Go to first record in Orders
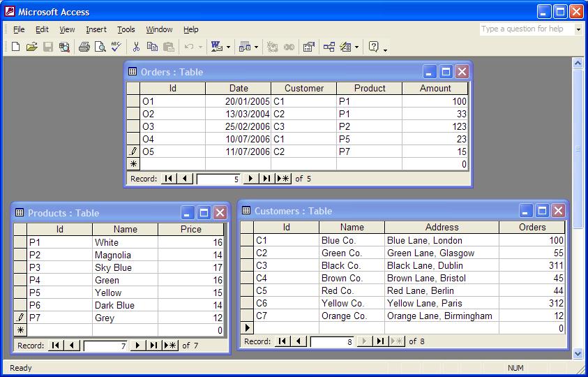The height and width of the screenshot is (377, 588). click(169, 179)
